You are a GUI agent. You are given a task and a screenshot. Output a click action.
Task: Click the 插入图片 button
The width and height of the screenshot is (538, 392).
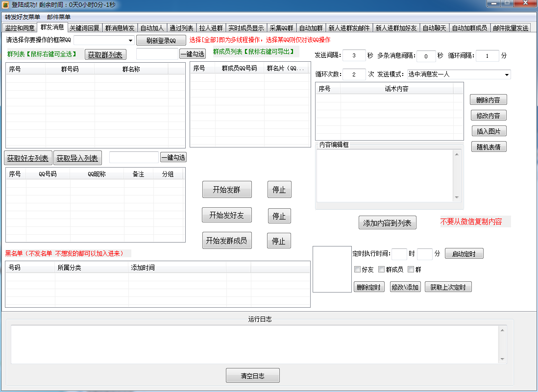pyautogui.click(x=489, y=131)
